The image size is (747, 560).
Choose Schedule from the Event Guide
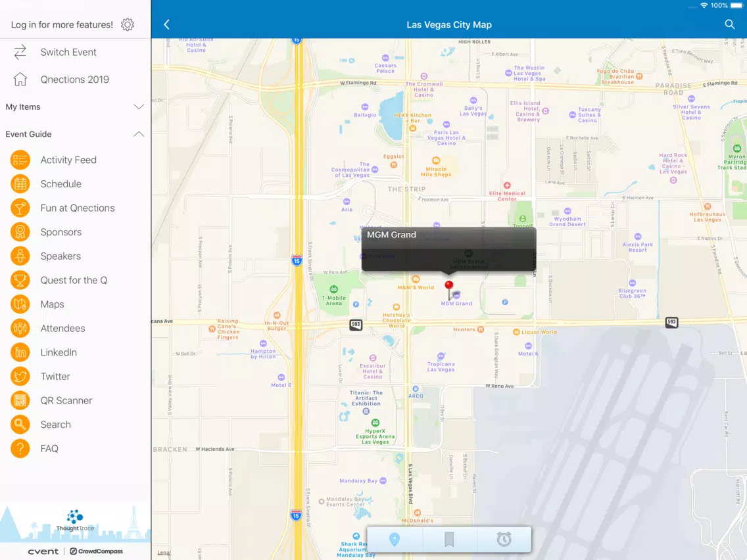(x=75, y=184)
